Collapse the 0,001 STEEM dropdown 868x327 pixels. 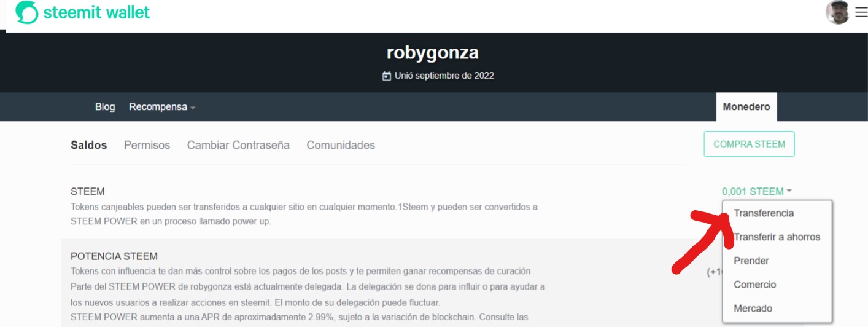pos(756,192)
